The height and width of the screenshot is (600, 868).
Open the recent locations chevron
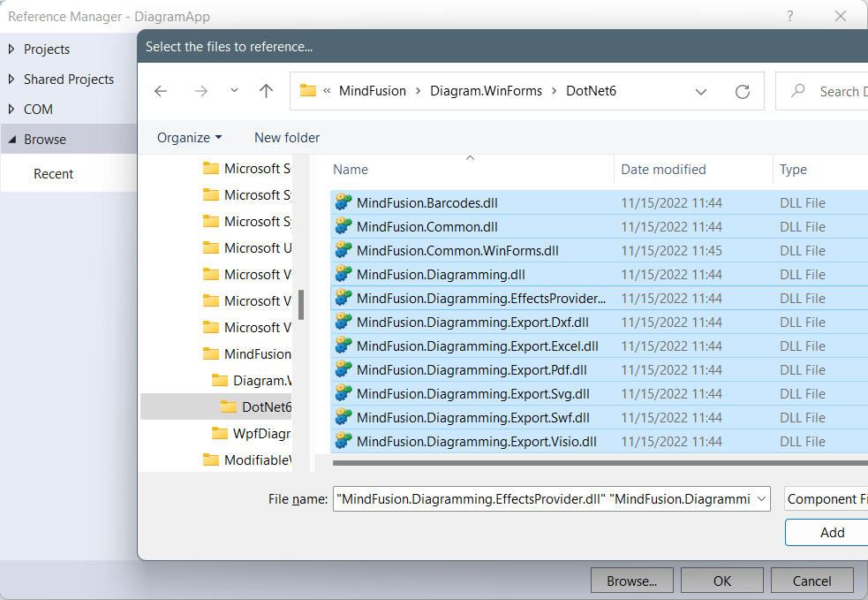click(234, 90)
